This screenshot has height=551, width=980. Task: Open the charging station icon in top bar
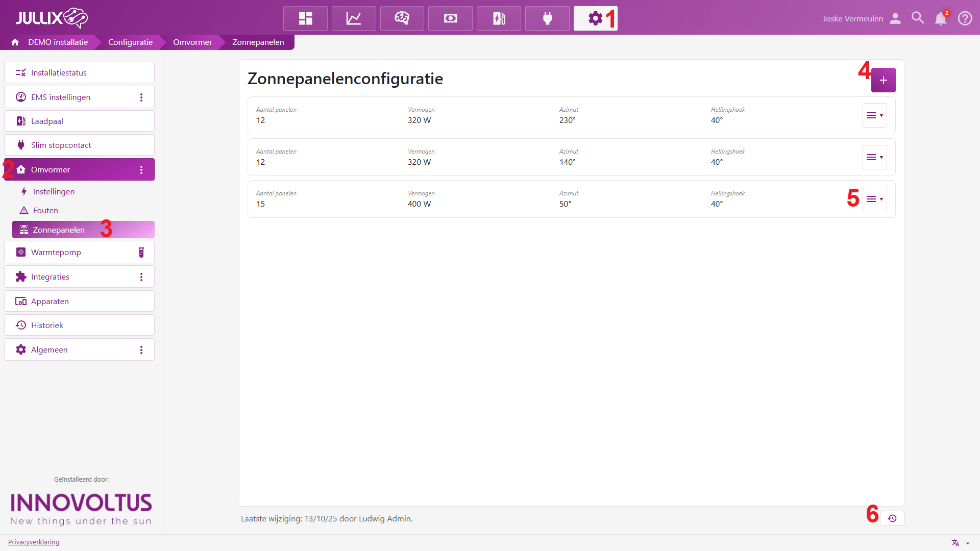tap(499, 18)
